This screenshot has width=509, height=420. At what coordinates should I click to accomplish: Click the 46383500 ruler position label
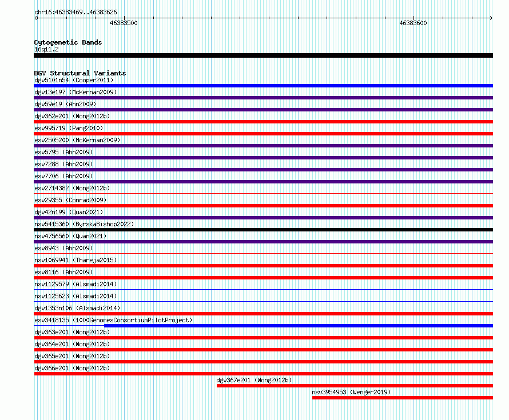click(124, 23)
